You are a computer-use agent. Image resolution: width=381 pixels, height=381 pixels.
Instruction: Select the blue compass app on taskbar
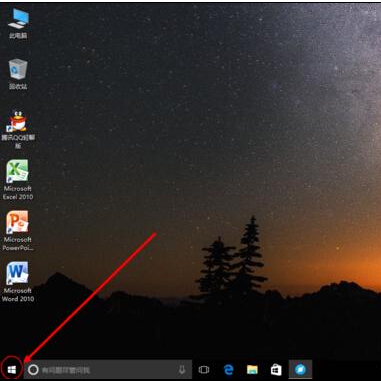300,369
